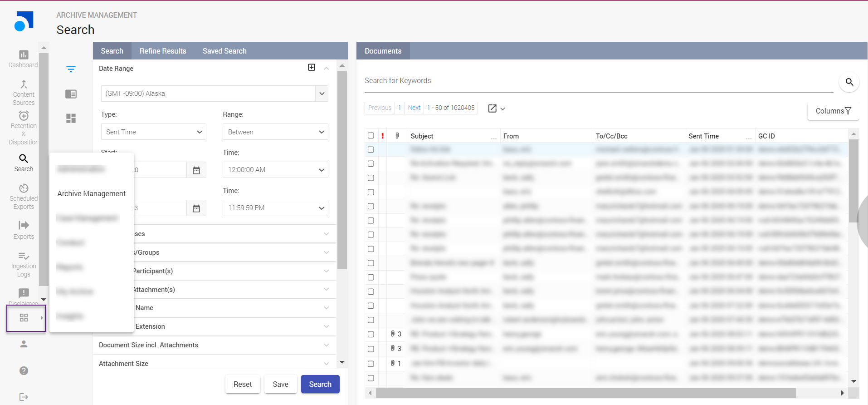868x405 pixels.
Task: Click the Save button
Action: pos(280,384)
